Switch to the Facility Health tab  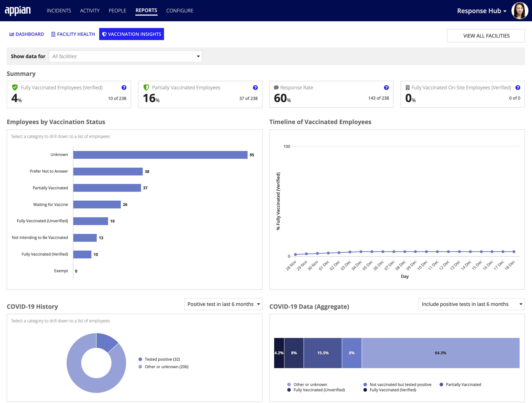coord(73,34)
